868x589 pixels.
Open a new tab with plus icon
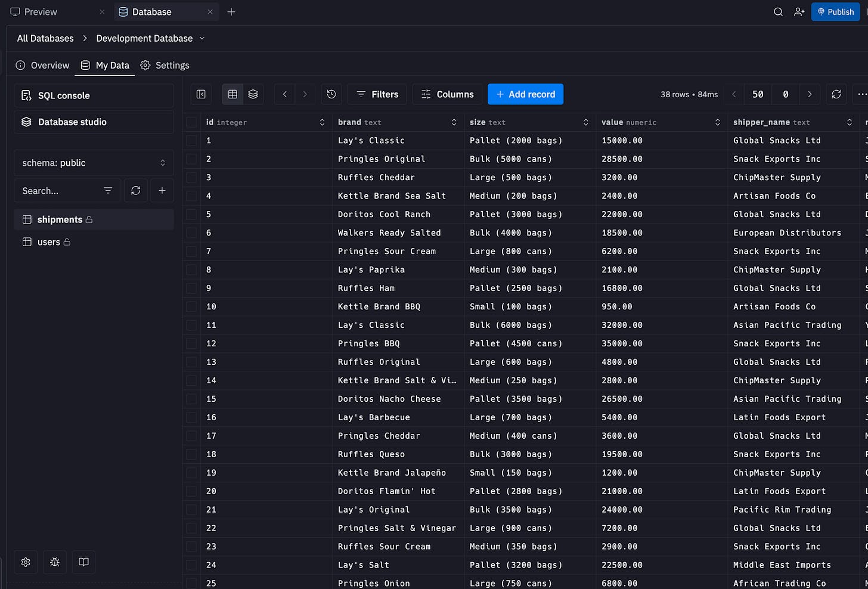pos(231,12)
